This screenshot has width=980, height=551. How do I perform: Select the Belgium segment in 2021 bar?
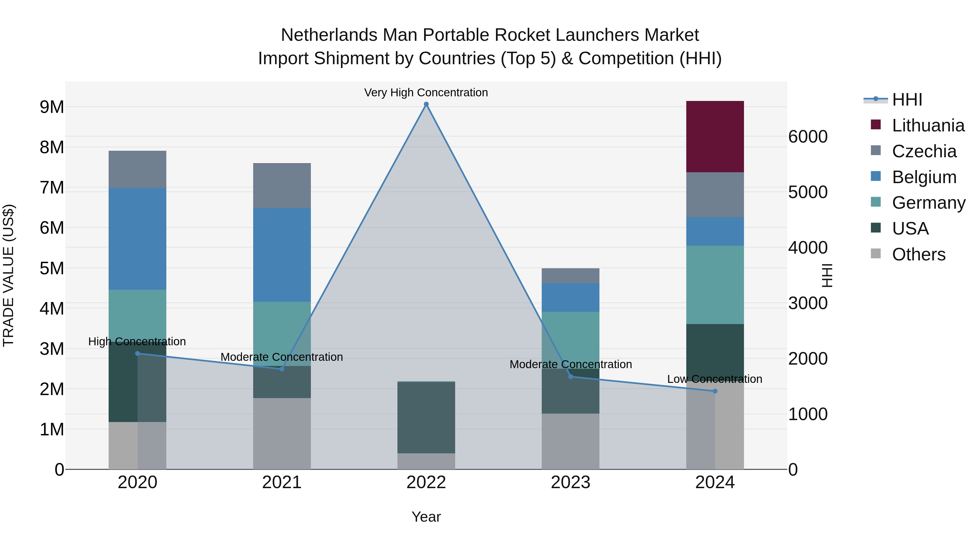pos(282,255)
